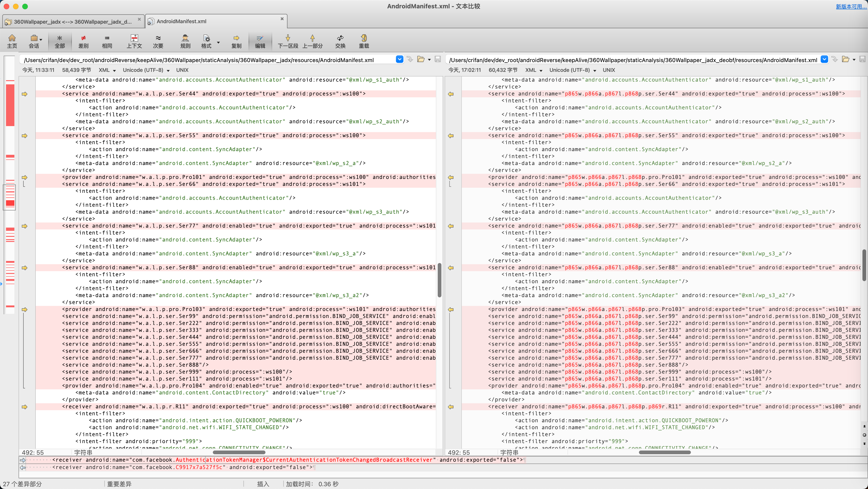Open the right pane Unicode (UTF-8) encoding dropdown
The width and height of the screenshot is (868, 489).
pyautogui.click(x=573, y=70)
